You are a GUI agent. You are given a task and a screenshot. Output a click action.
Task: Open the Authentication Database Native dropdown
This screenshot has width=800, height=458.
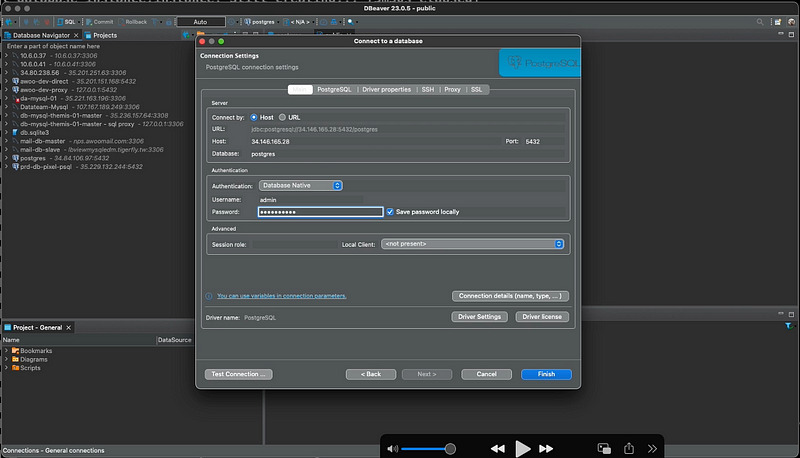301,186
